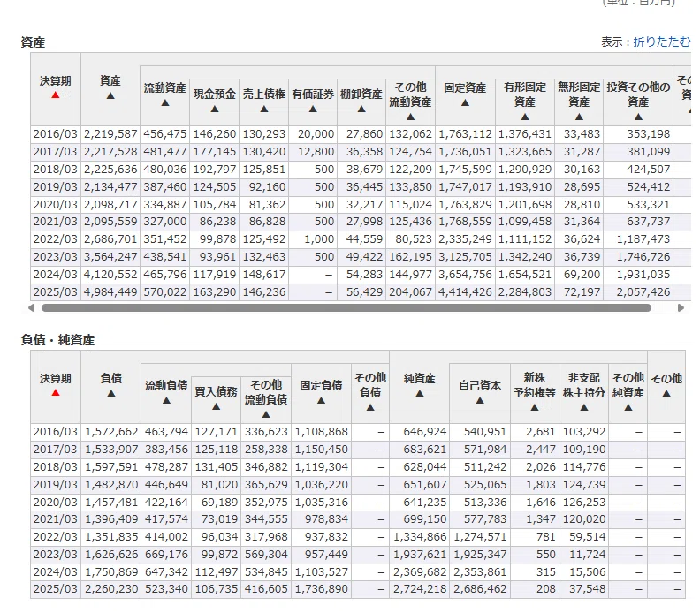Viewport: 700px width, 613px height.
Task: Sort by 資産 column arrow
Action: click(110, 95)
